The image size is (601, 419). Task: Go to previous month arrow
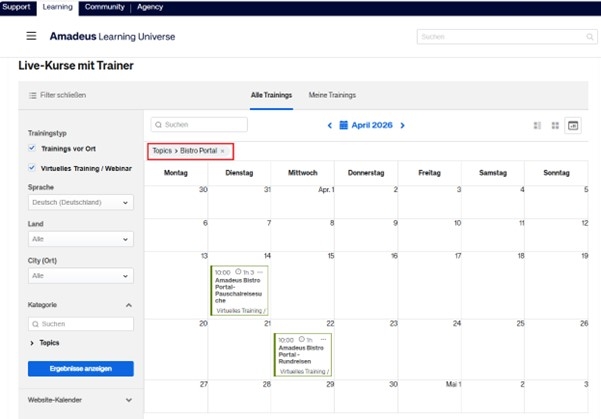[330, 125]
